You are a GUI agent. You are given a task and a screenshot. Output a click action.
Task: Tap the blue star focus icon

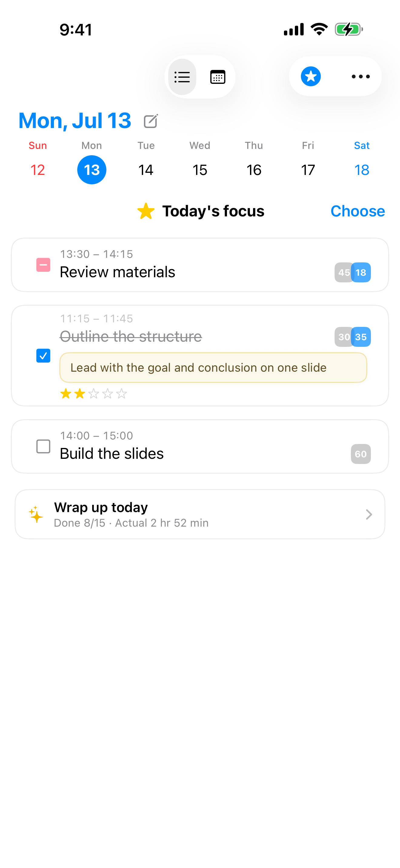coord(311,77)
